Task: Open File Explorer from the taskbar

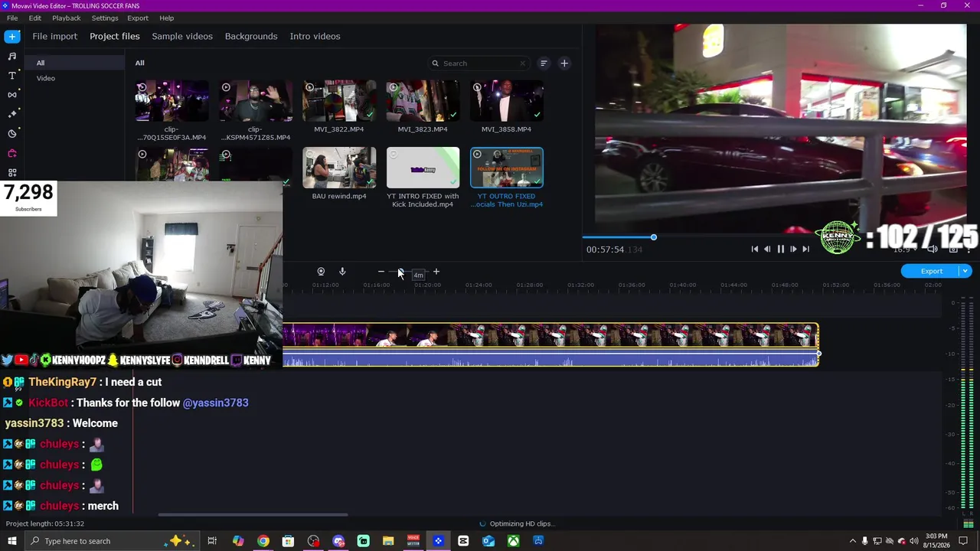Action: point(388,541)
